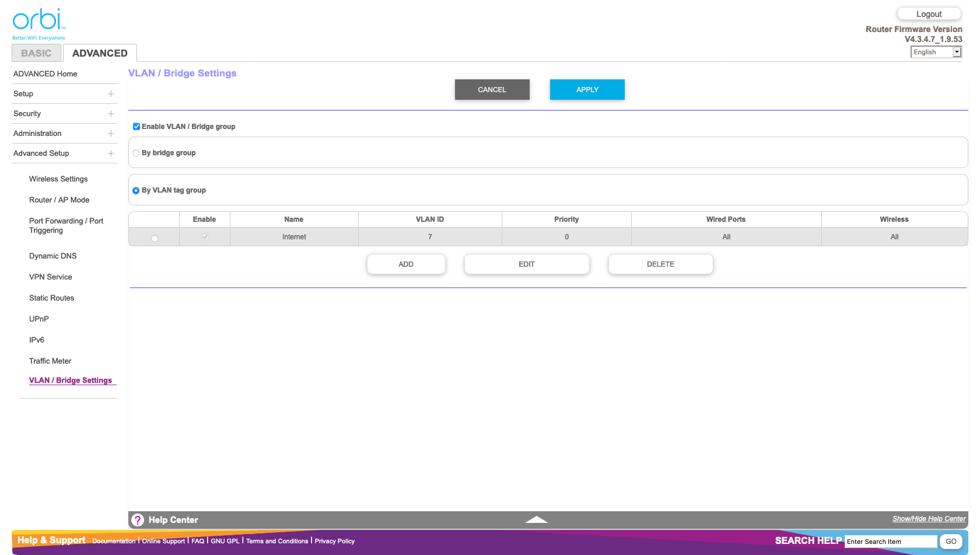Click Show/Hide Help Center link
The height and width of the screenshot is (555, 980).
(x=929, y=519)
